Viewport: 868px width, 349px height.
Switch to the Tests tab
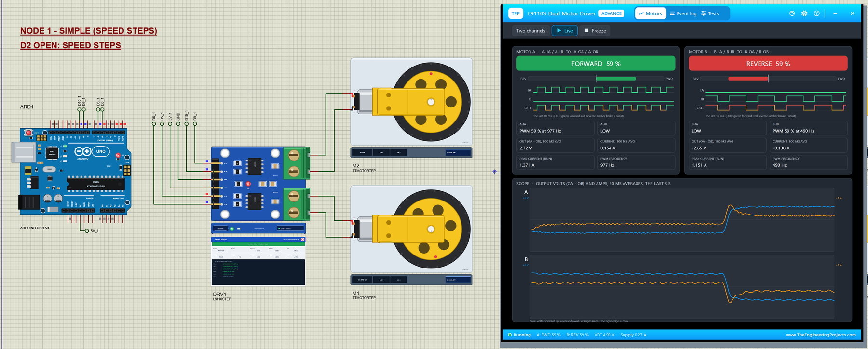pos(710,13)
